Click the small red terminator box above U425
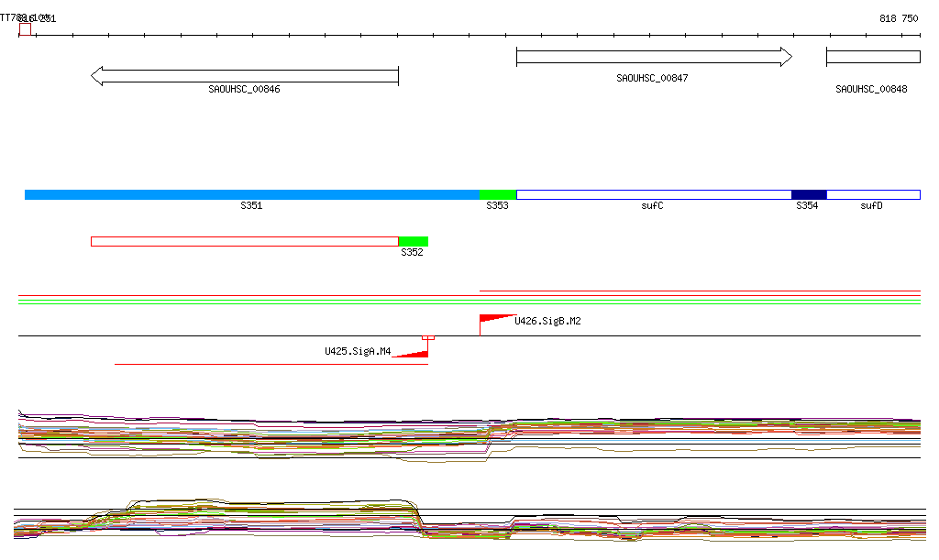The image size is (939, 560). [x=427, y=338]
